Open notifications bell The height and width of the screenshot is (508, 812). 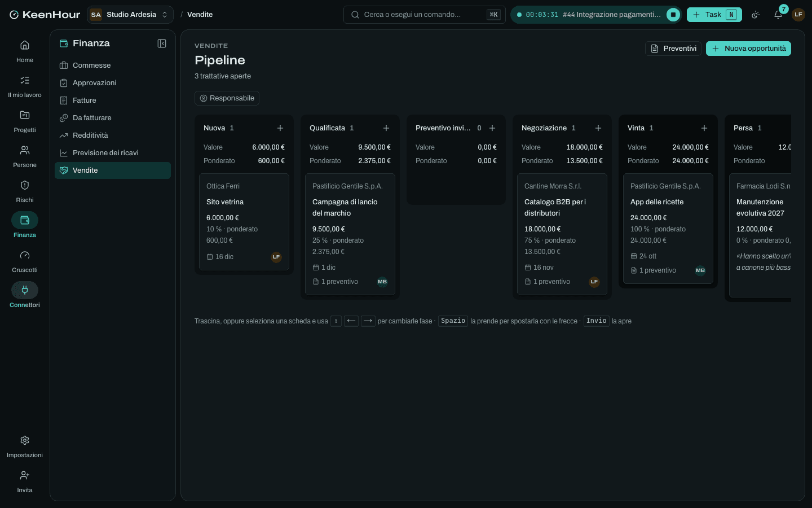pyautogui.click(x=778, y=15)
